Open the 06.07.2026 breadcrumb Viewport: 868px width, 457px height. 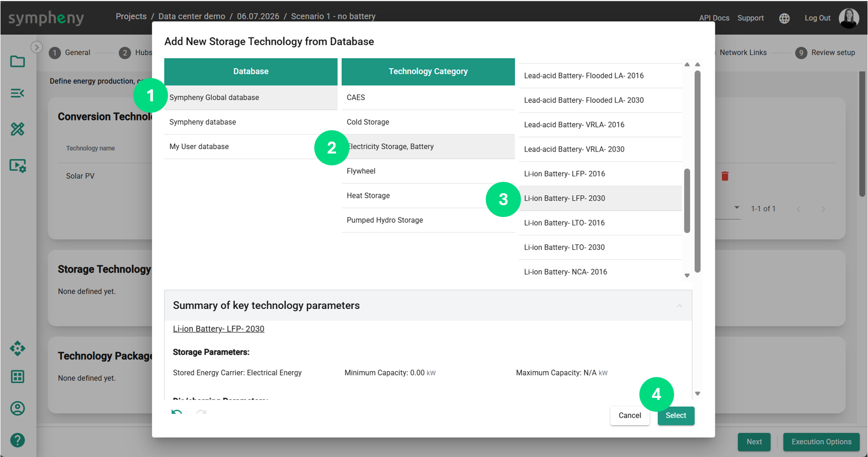pos(258,16)
